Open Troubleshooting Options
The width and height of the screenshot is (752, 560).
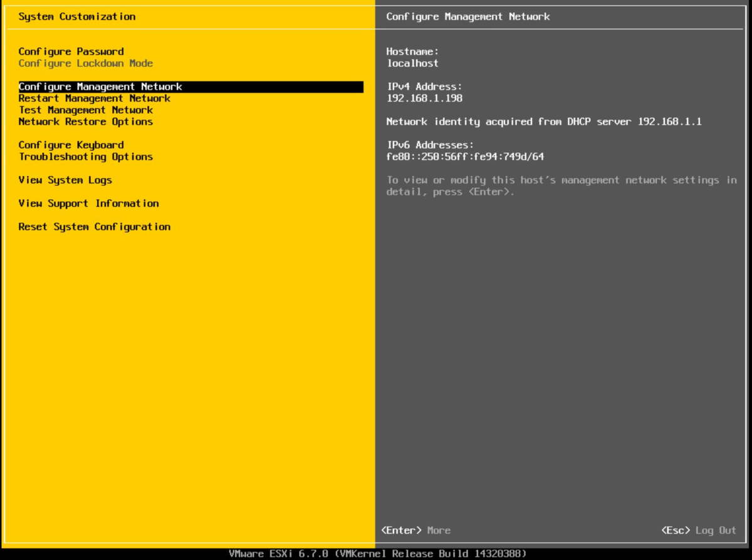[x=85, y=157]
